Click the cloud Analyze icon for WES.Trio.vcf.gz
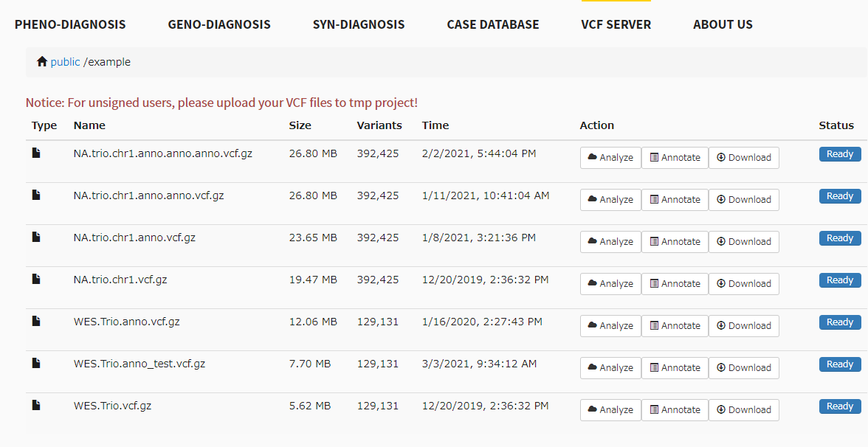Screen dimensions: 868x447 (591, 409)
